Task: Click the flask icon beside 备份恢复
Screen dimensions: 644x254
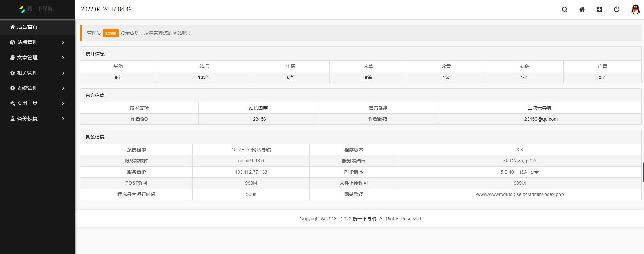Action: coord(13,119)
